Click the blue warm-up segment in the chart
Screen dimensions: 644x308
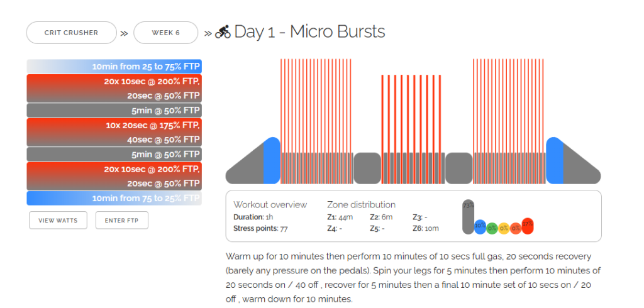click(x=272, y=160)
